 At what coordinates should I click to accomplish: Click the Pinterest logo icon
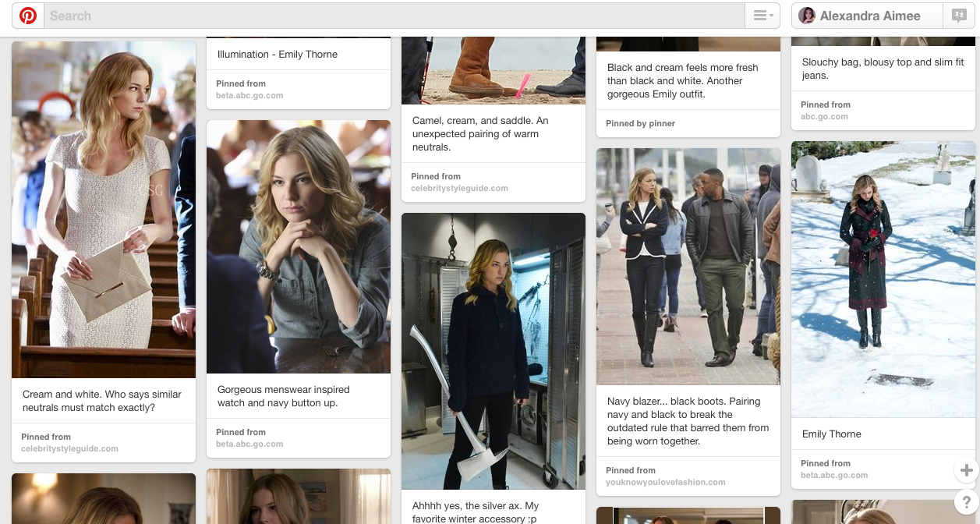pyautogui.click(x=28, y=16)
